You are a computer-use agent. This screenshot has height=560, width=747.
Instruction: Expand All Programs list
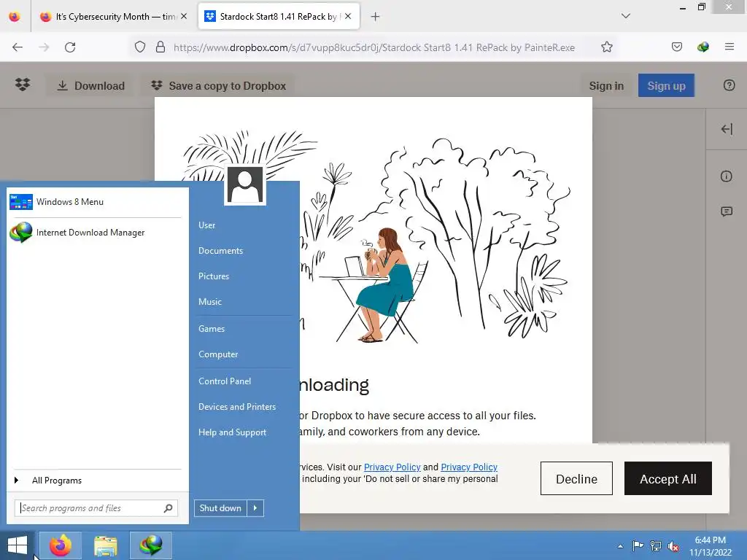[x=57, y=481]
